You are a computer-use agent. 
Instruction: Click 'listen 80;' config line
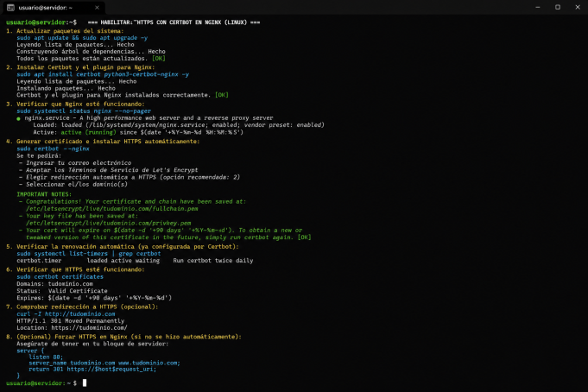(46, 357)
